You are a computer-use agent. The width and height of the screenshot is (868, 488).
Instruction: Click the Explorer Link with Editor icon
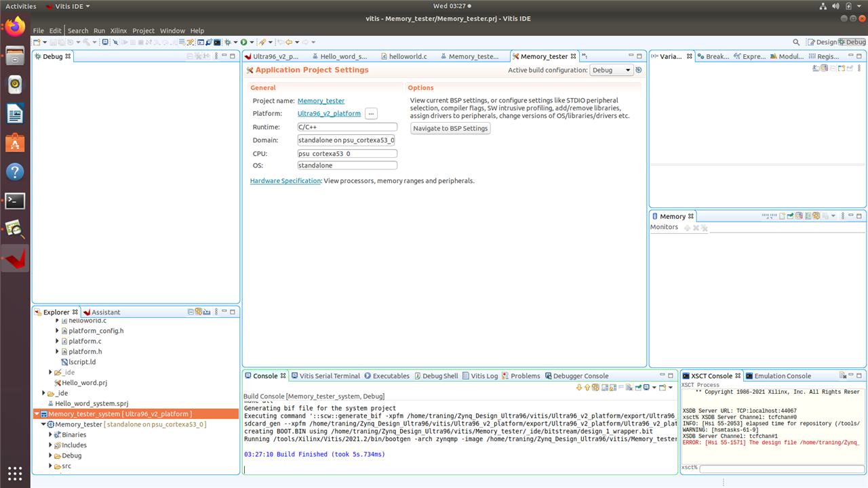(199, 312)
